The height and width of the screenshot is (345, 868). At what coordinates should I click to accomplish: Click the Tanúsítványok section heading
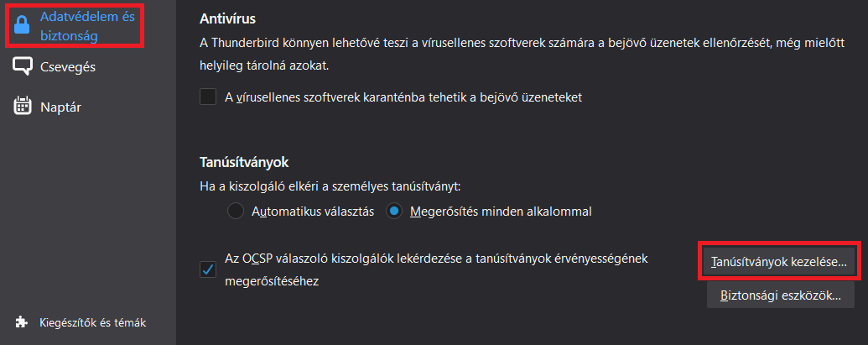click(x=244, y=162)
